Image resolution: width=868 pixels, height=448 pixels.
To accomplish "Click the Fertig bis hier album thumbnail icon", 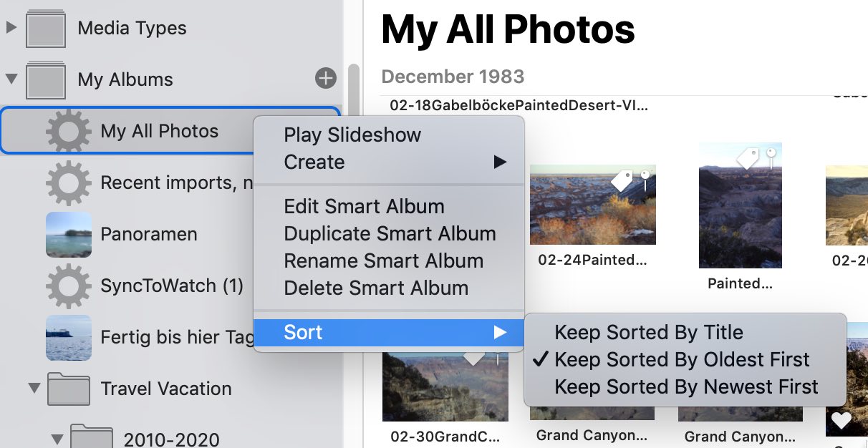I will point(68,337).
